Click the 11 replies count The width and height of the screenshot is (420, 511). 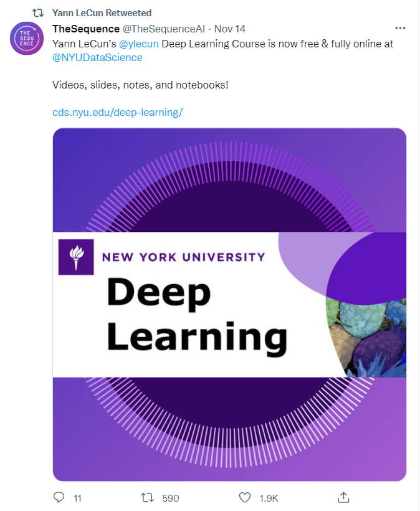click(x=77, y=498)
